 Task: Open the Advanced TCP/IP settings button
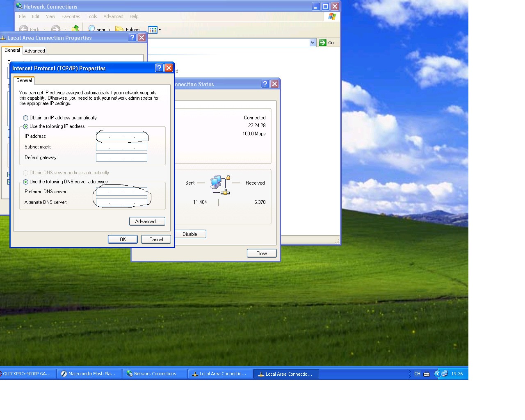(x=147, y=221)
